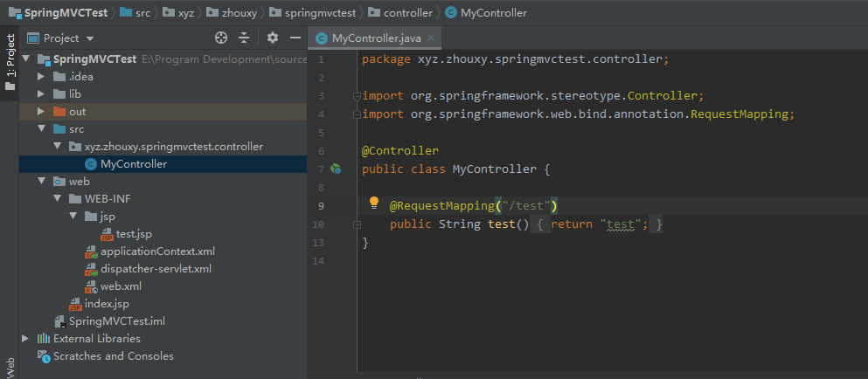Expand the out folder

[x=41, y=112]
